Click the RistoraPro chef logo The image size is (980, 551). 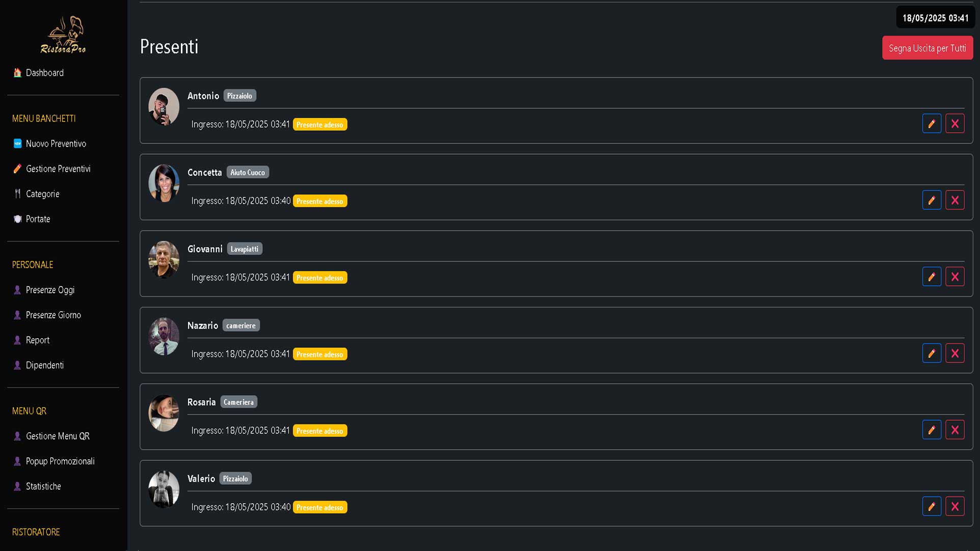pyautogui.click(x=63, y=35)
